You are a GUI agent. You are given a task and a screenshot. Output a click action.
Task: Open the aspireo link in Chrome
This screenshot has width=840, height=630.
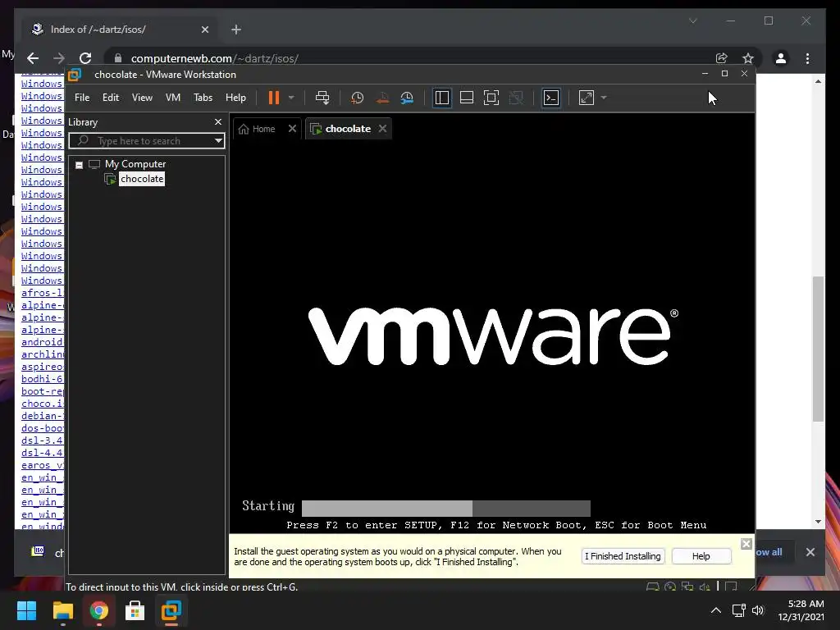pos(42,367)
